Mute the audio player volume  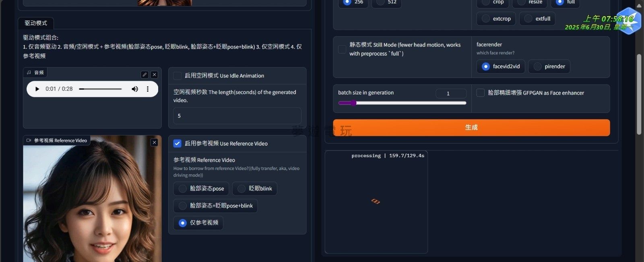135,89
